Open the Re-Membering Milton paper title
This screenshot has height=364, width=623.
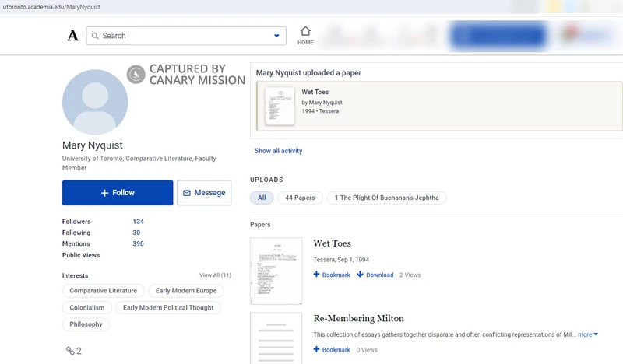(359, 318)
